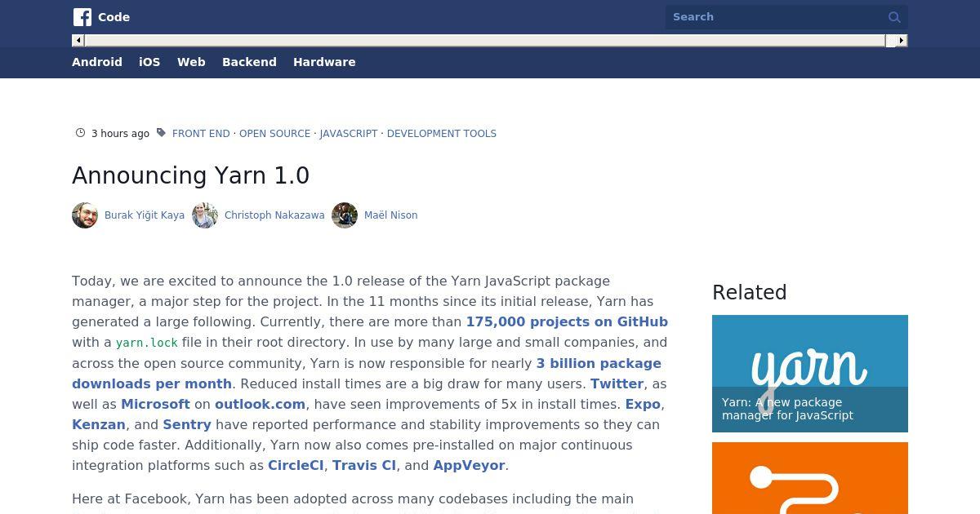Open the Sentry link

pyautogui.click(x=187, y=424)
